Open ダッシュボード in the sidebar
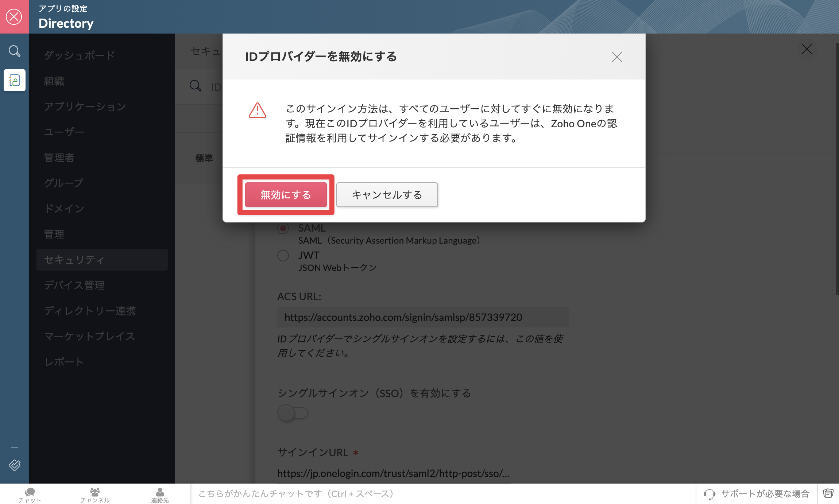839x504 pixels. [x=80, y=55]
